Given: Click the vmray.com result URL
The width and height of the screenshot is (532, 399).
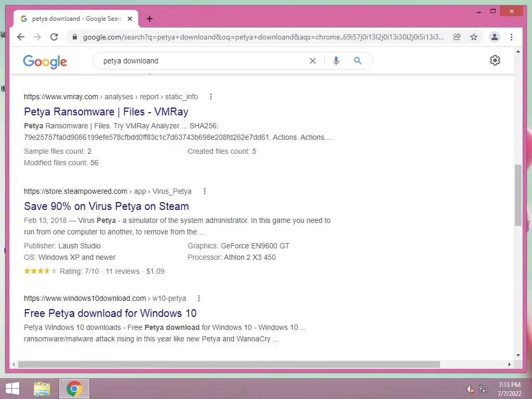Looking at the screenshot, I should [111, 97].
